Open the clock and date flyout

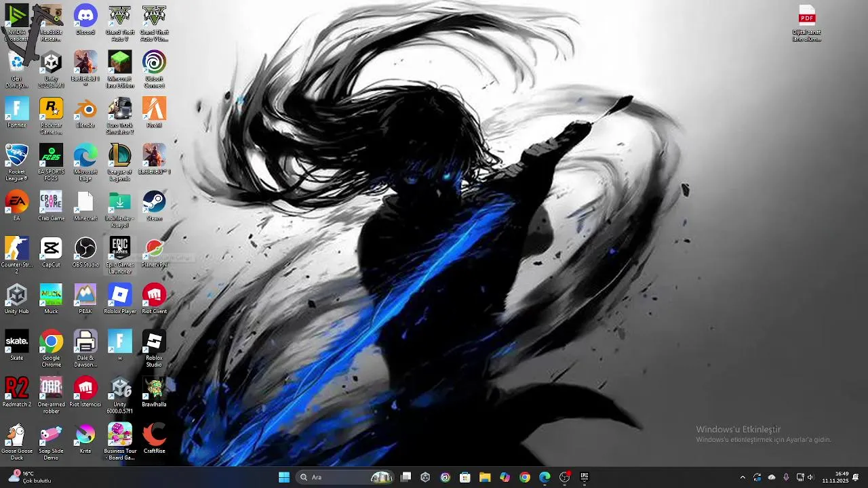tap(835, 477)
